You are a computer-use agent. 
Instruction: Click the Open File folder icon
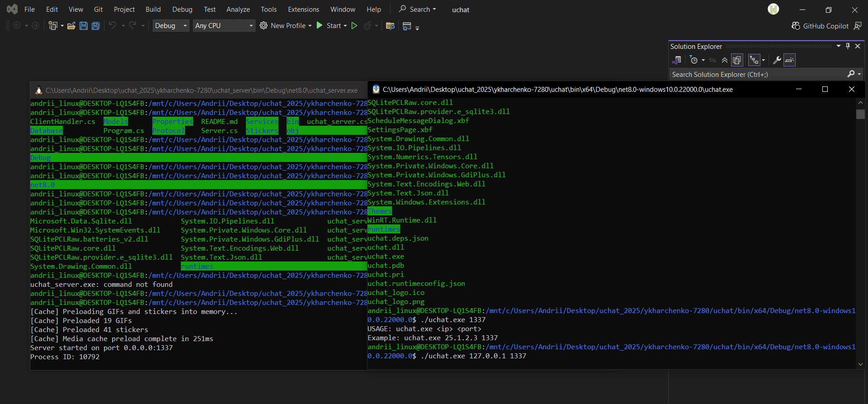71,26
